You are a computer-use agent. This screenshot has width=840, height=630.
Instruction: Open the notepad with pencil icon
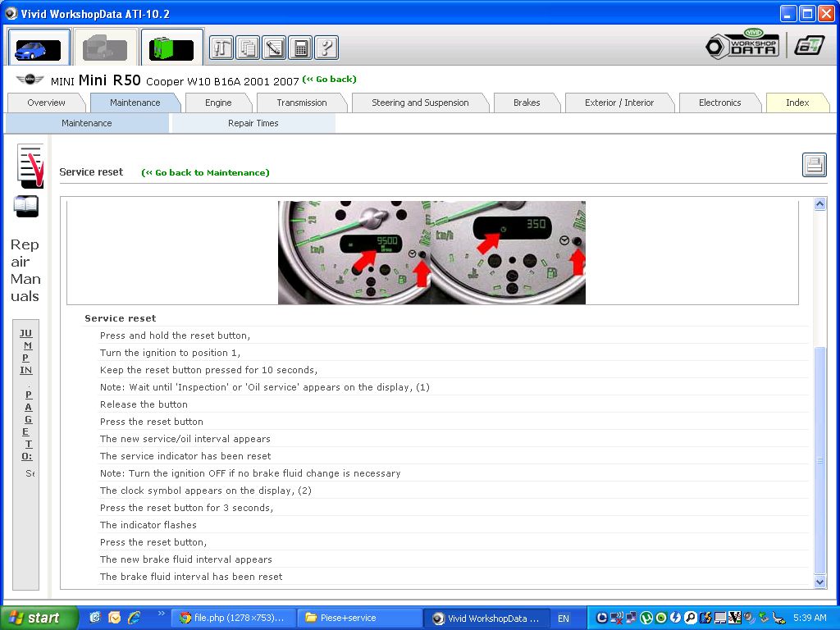(x=274, y=48)
